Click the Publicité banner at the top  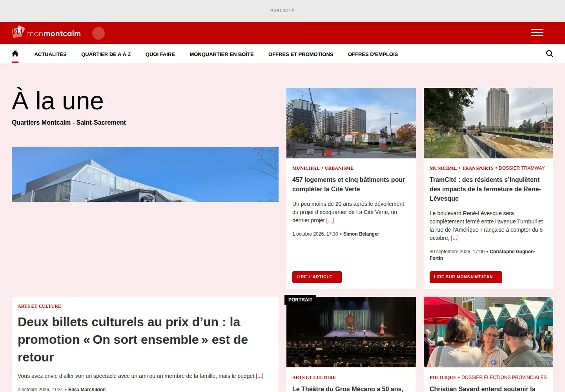282,11
